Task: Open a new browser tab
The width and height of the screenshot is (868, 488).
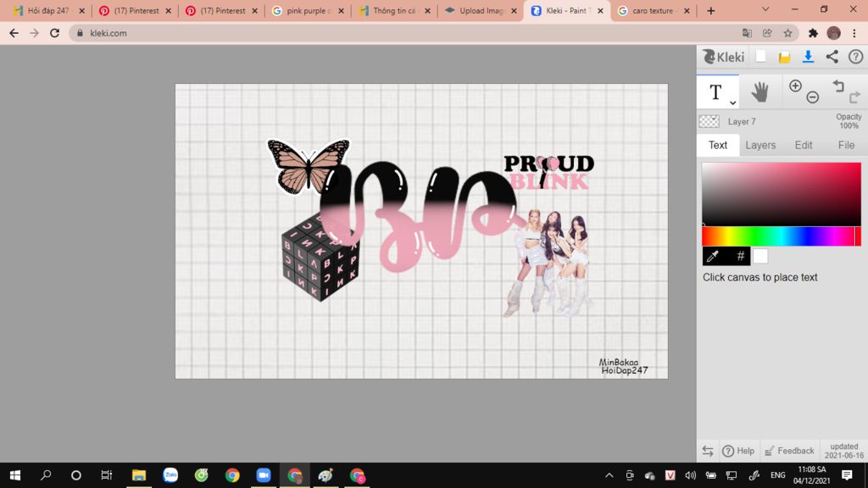Action: (x=711, y=10)
